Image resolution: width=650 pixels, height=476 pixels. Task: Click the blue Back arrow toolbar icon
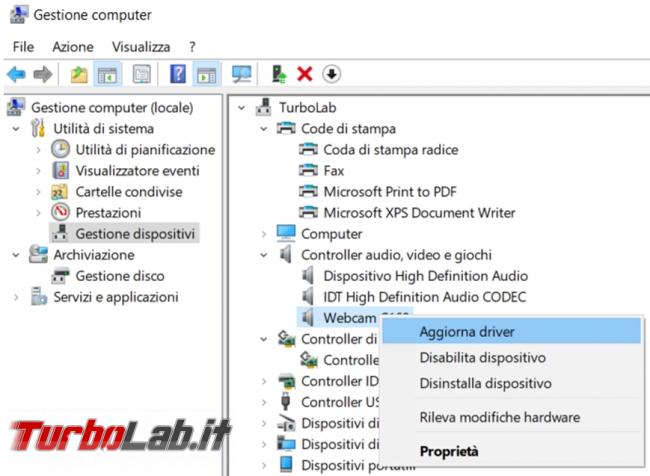17,75
